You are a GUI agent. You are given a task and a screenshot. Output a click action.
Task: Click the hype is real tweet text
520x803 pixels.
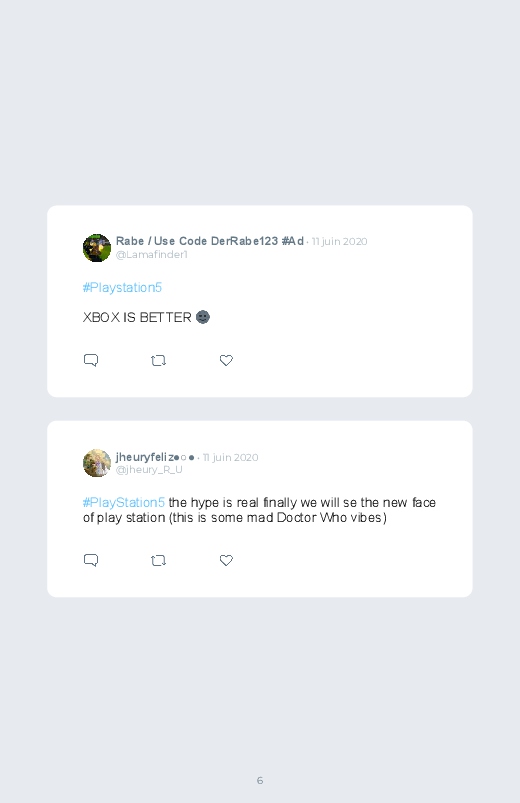tap(259, 510)
